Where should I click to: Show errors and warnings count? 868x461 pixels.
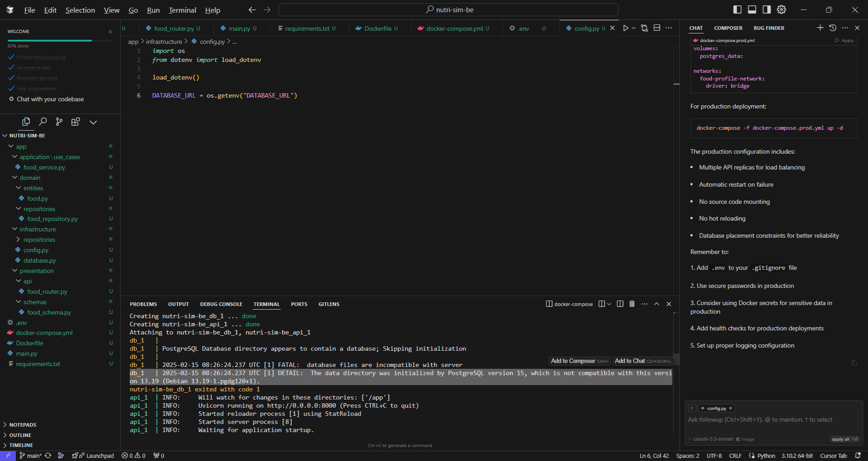point(133,456)
